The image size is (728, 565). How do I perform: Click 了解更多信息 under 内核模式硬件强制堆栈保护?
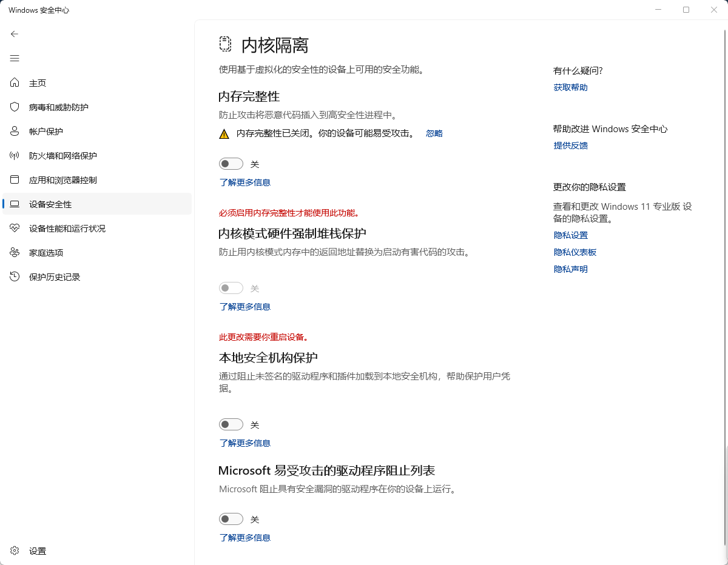click(x=245, y=307)
